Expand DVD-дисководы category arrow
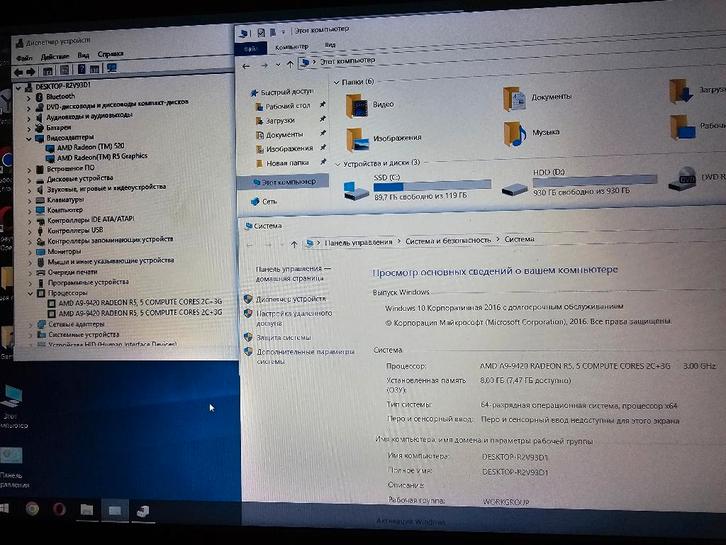This screenshot has width=726, height=545. (x=29, y=109)
